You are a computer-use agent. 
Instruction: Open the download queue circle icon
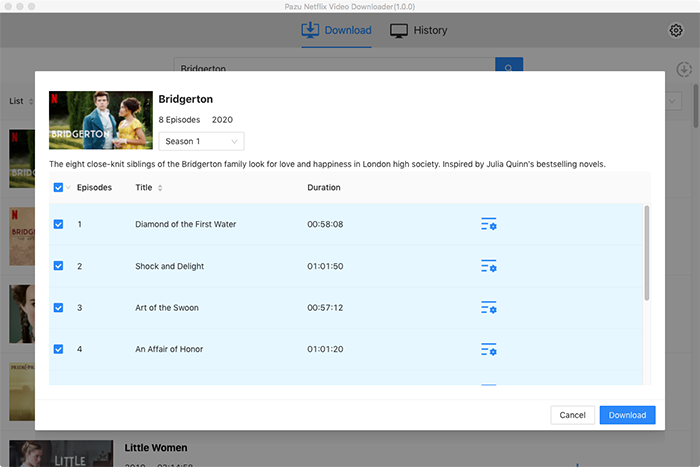pyautogui.click(x=684, y=70)
